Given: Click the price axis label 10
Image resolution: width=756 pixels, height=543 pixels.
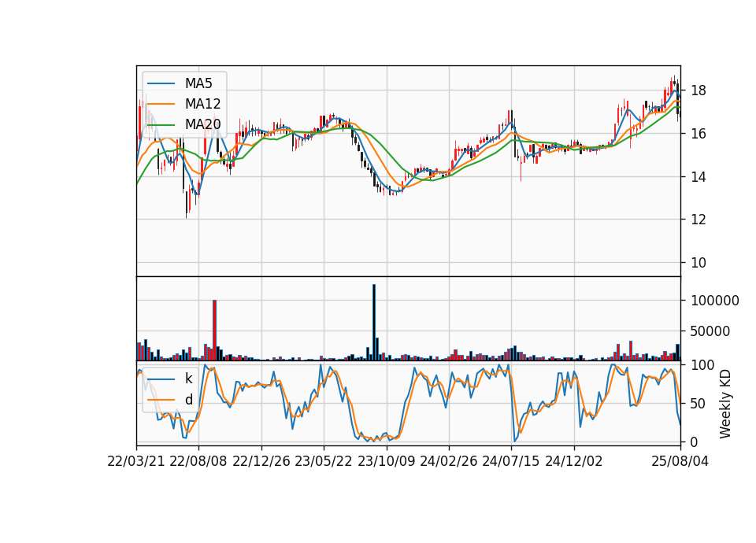Looking at the screenshot, I should 699,263.
